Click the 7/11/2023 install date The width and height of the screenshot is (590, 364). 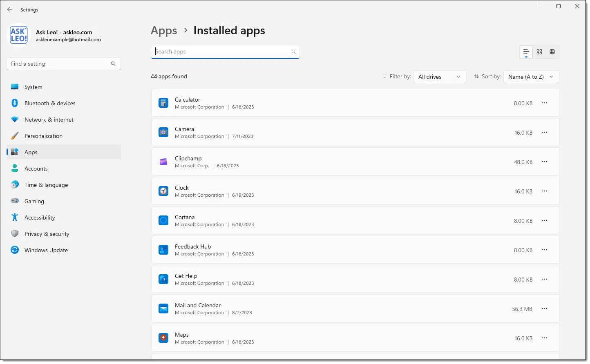(243, 136)
